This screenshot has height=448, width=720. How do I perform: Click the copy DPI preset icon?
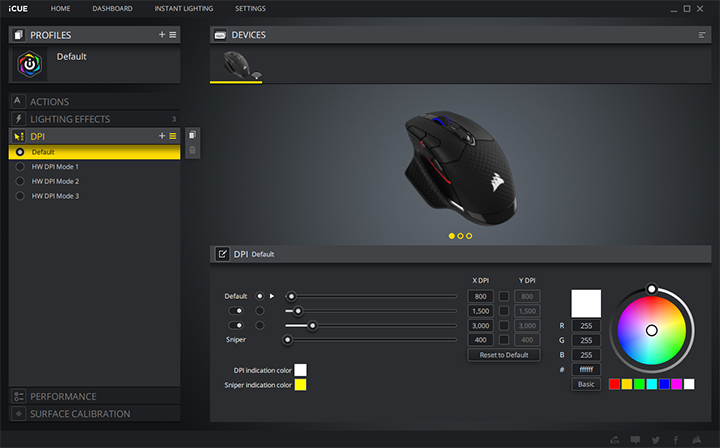point(192,135)
